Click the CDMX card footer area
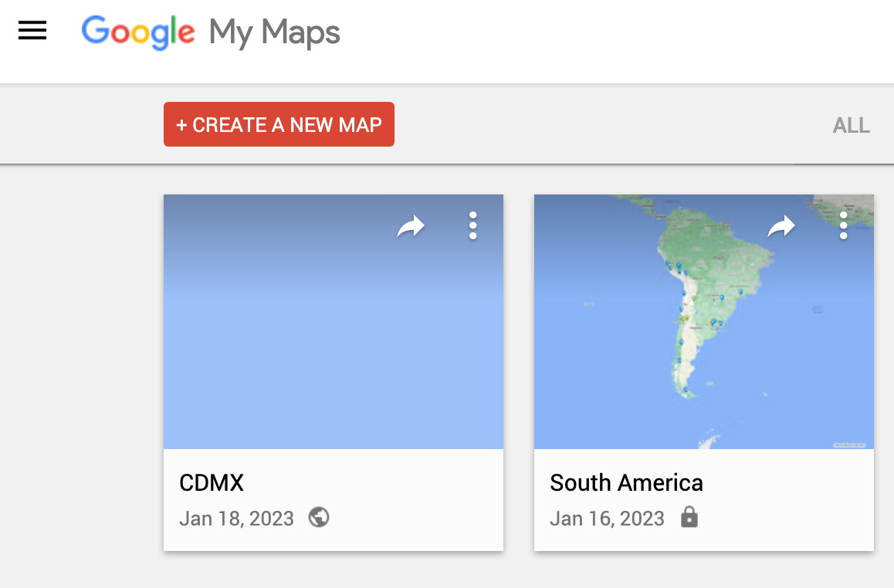Image resolution: width=894 pixels, height=588 pixels. pos(334,500)
